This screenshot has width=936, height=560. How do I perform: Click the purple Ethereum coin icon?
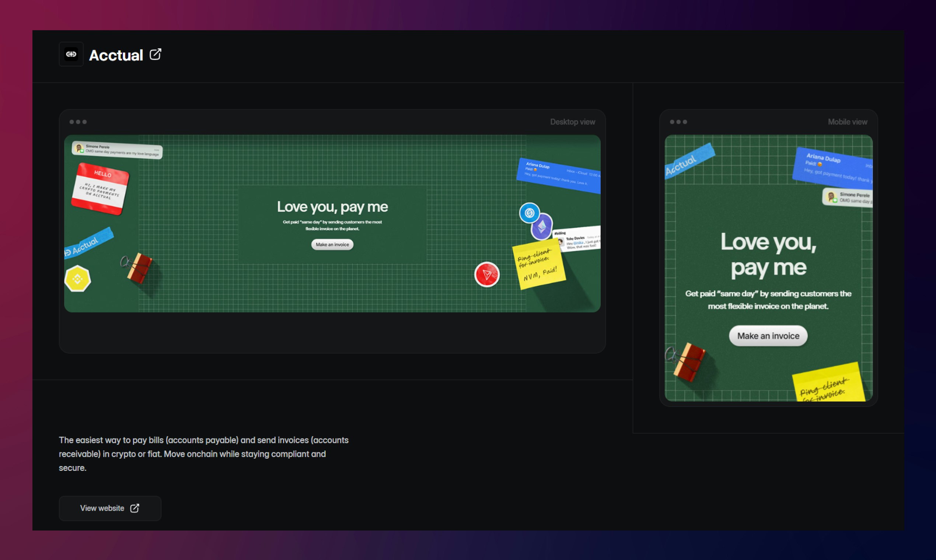(542, 227)
